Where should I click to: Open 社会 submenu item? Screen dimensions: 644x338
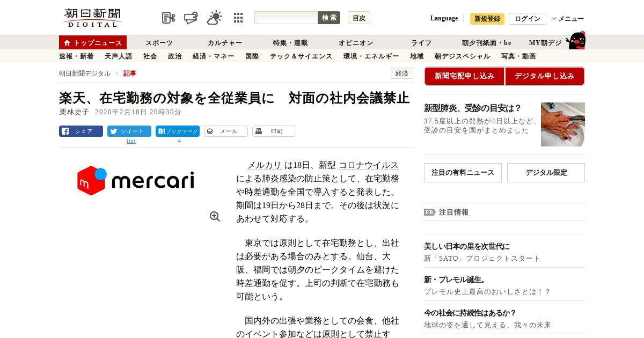point(150,56)
